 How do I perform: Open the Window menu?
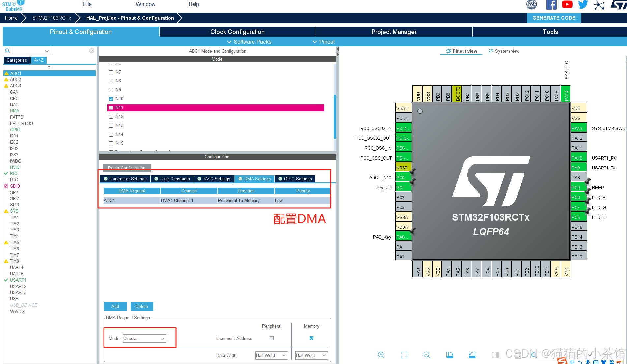click(x=145, y=4)
